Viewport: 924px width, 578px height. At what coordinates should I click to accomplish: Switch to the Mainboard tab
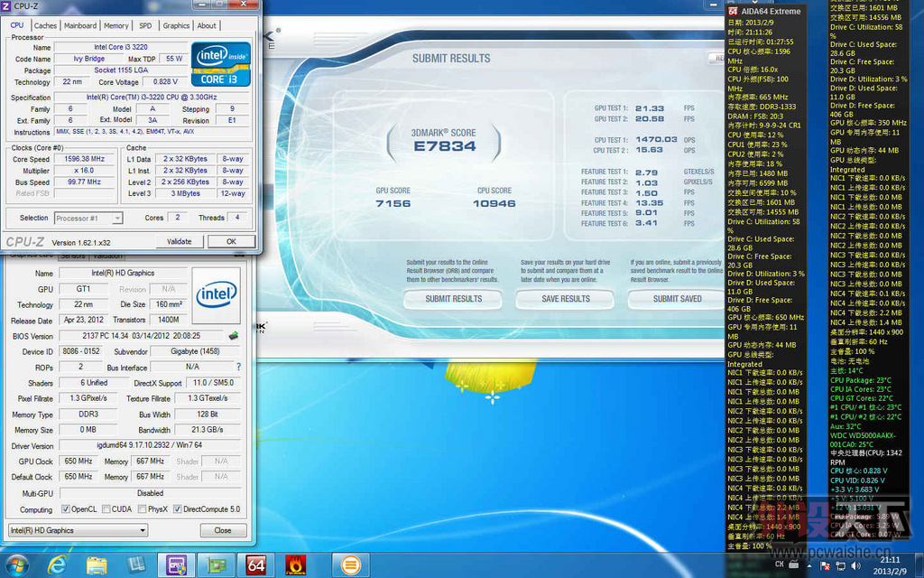[80, 26]
